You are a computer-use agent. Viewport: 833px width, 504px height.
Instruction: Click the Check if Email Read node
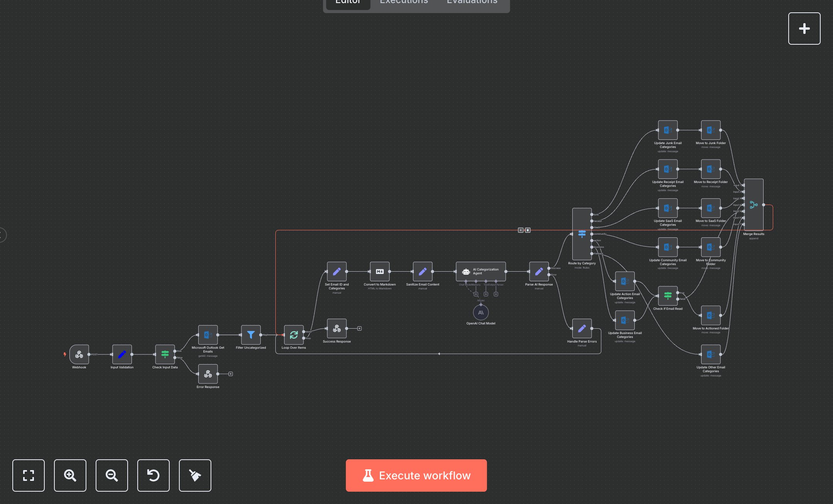pyautogui.click(x=668, y=296)
